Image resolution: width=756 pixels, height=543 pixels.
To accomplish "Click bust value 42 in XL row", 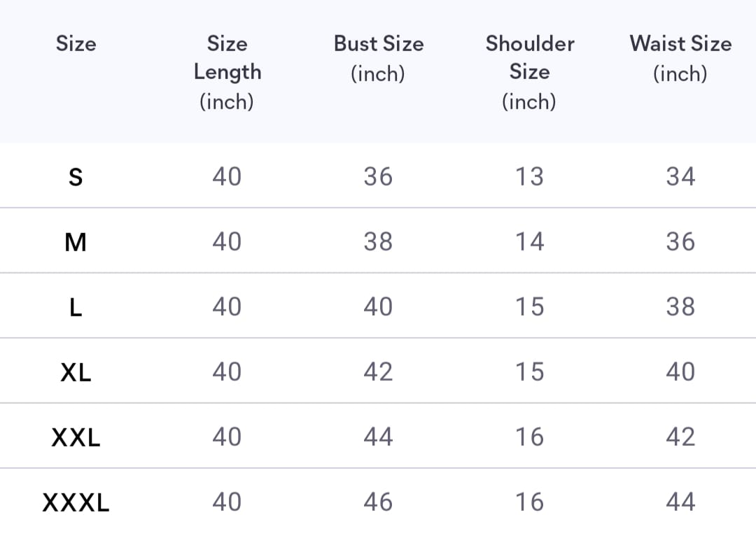I will [x=379, y=372].
